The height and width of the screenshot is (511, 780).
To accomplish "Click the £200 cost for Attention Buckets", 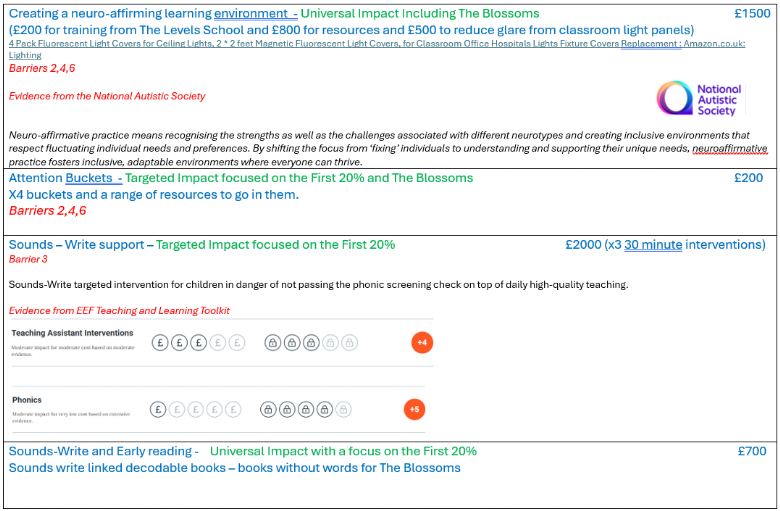I will 748,178.
